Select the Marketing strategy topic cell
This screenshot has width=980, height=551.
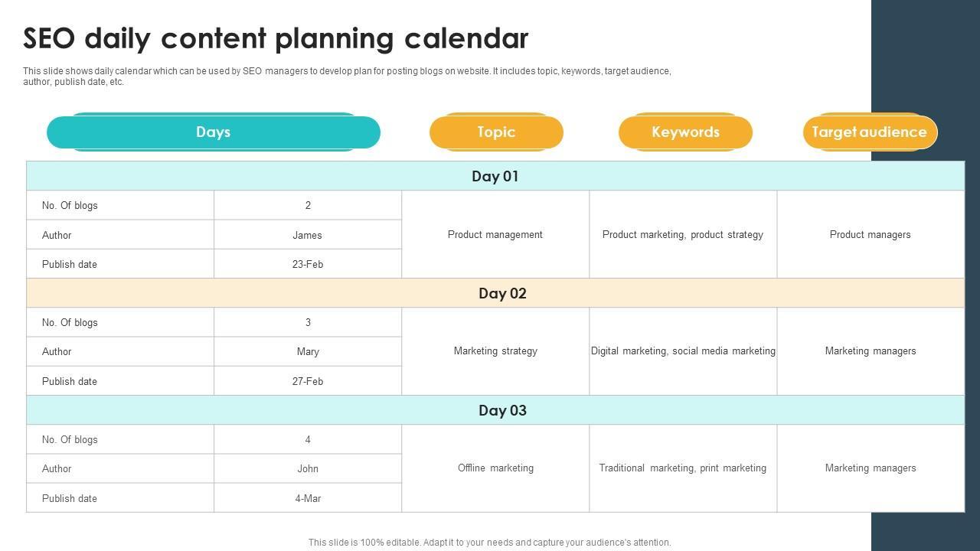pos(495,351)
